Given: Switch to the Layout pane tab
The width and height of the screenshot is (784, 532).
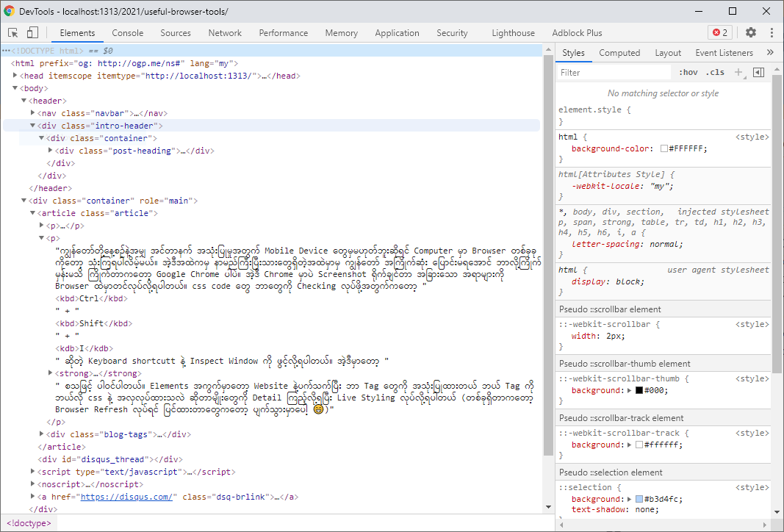Looking at the screenshot, I should (x=668, y=52).
